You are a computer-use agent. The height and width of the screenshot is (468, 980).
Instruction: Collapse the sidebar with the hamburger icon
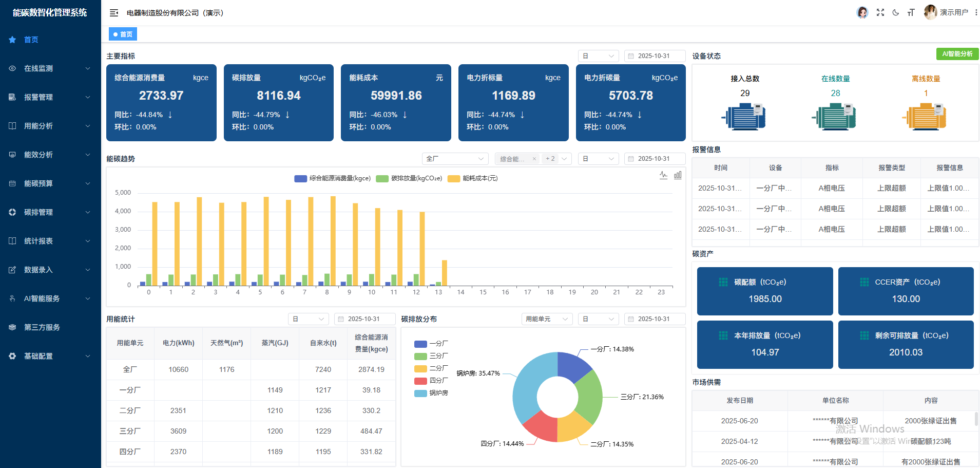114,13
